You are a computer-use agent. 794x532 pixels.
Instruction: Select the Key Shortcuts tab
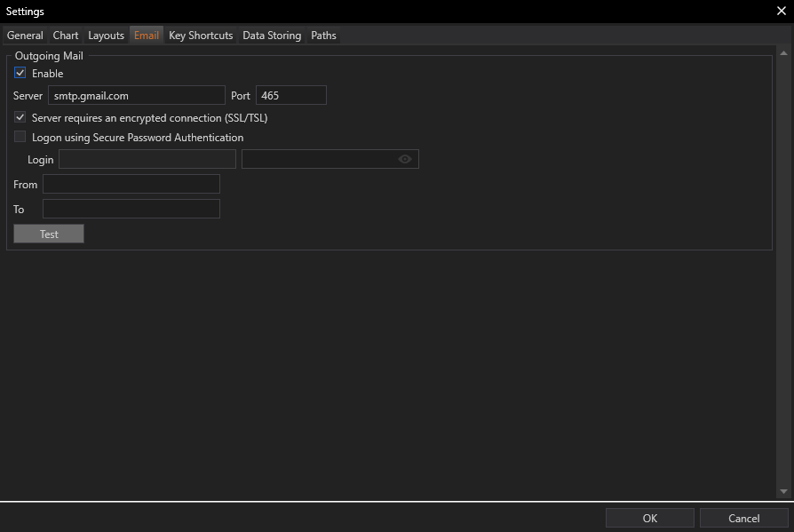click(201, 36)
